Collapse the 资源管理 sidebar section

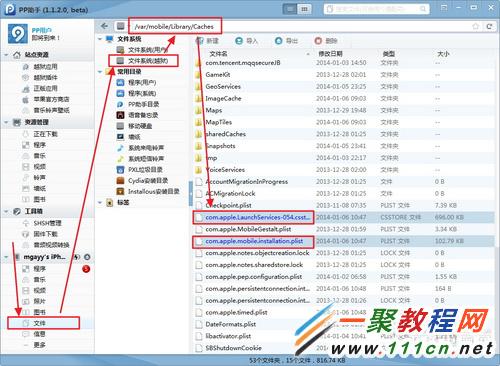tap(6, 122)
